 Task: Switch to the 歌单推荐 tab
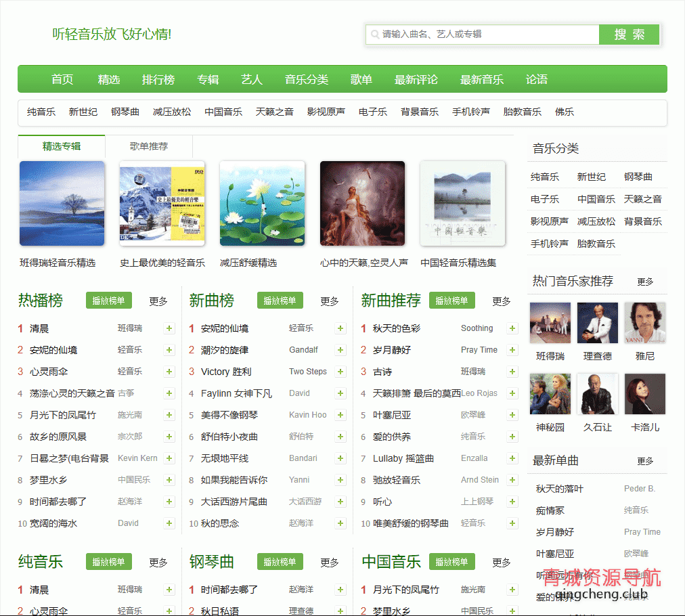(x=149, y=146)
